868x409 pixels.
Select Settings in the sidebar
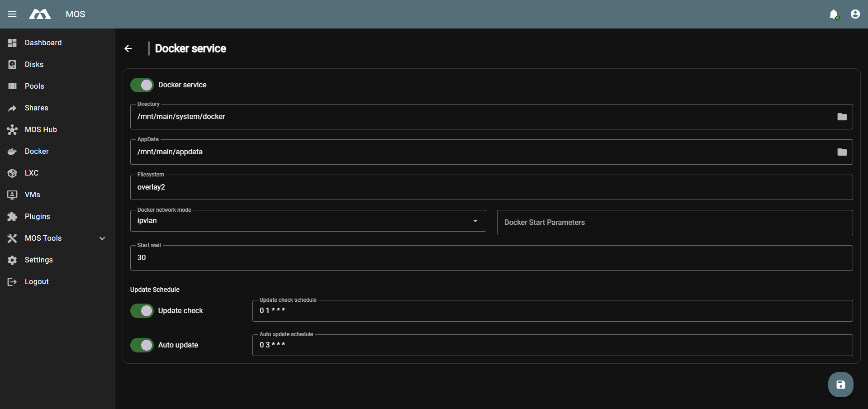point(38,260)
